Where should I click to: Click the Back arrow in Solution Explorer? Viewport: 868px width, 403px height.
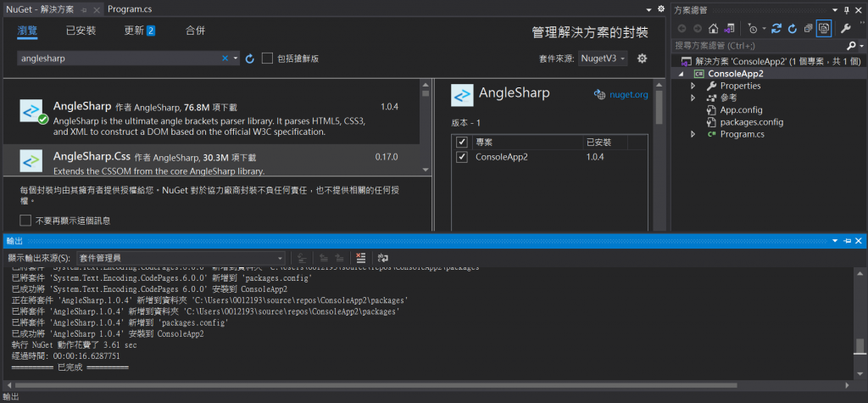point(682,28)
